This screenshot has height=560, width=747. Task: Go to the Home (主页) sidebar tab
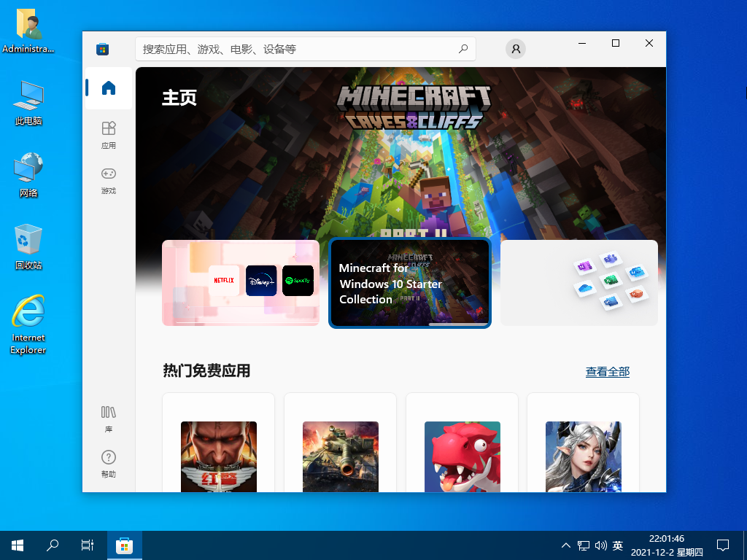pos(109,88)
